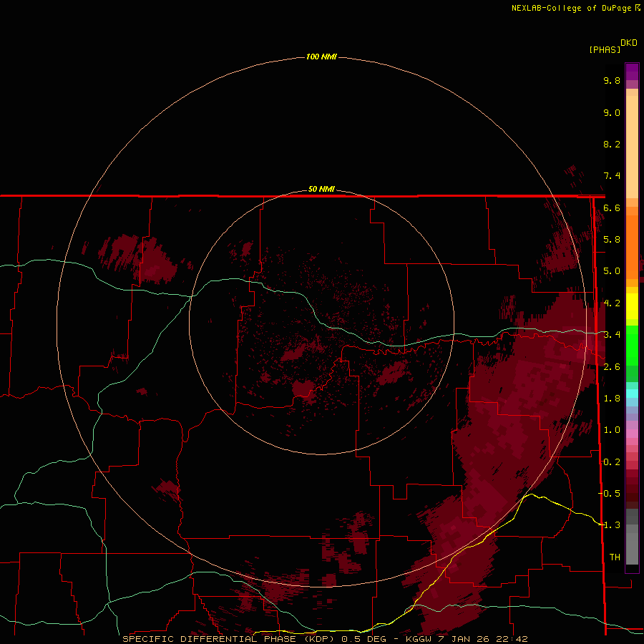This screenshot has height=644, width=644.
Task: Pick the yellow band of the color bar
Action: point(632,306)
